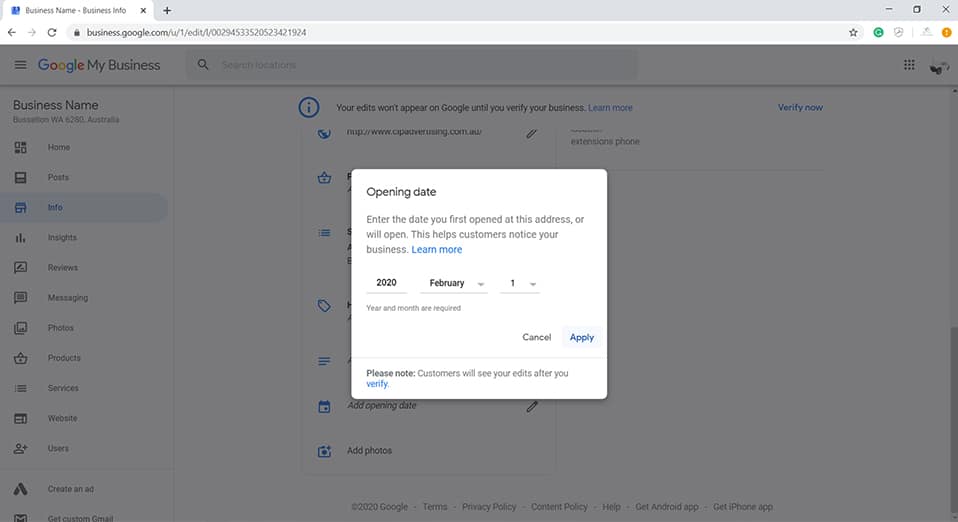Click the Posts sidebar icon

click(x=20, y=177)
